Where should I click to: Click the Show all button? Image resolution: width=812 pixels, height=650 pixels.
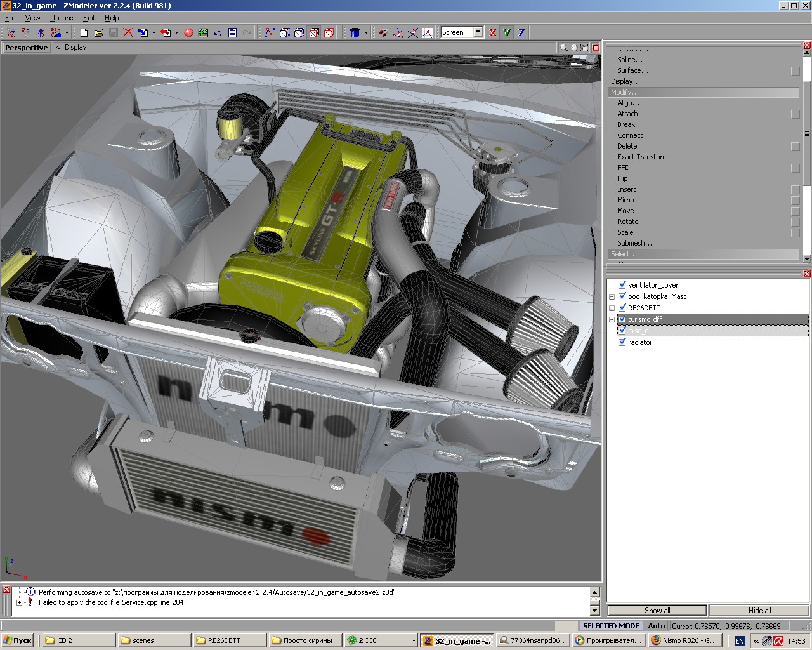point(657,611)
